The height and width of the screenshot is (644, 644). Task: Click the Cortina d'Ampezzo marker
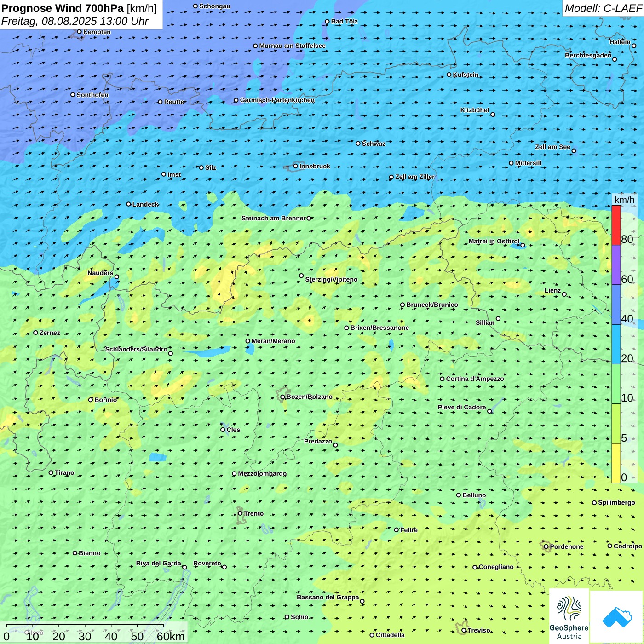point(443,379)
